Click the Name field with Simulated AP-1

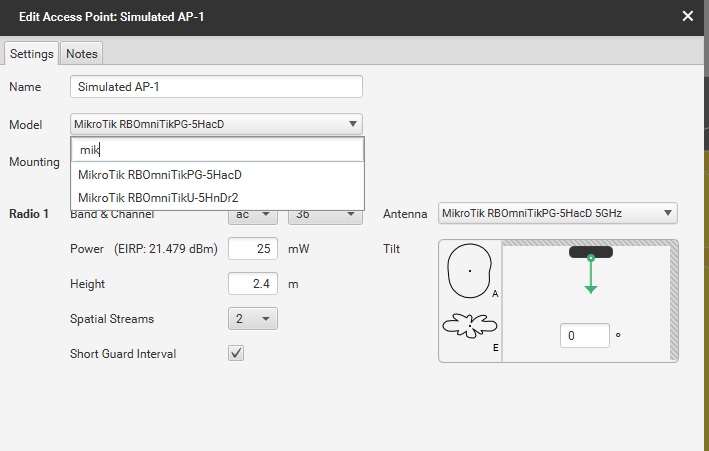(216, 86)
